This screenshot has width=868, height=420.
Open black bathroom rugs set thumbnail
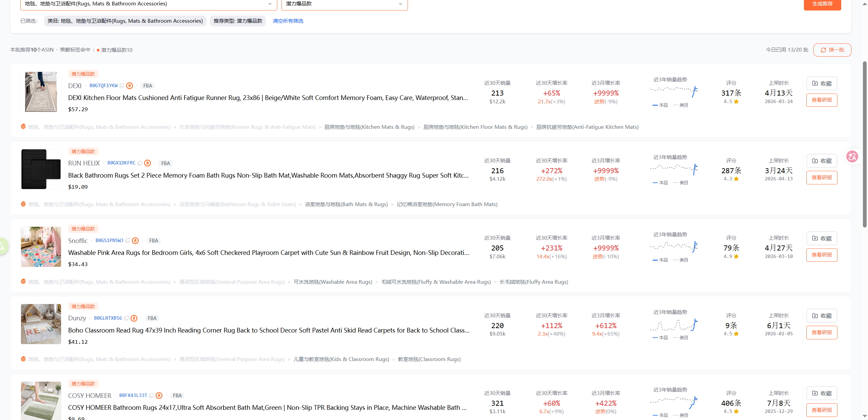point(41,169)
